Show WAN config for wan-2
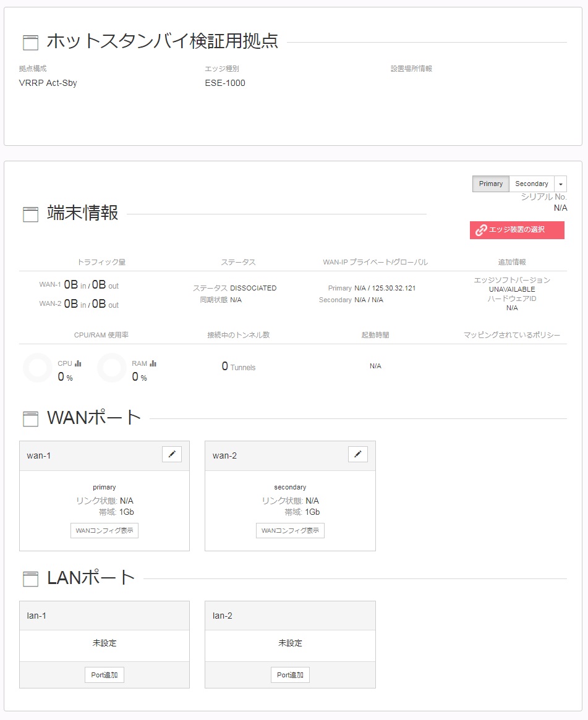 (x=290, y=530)
